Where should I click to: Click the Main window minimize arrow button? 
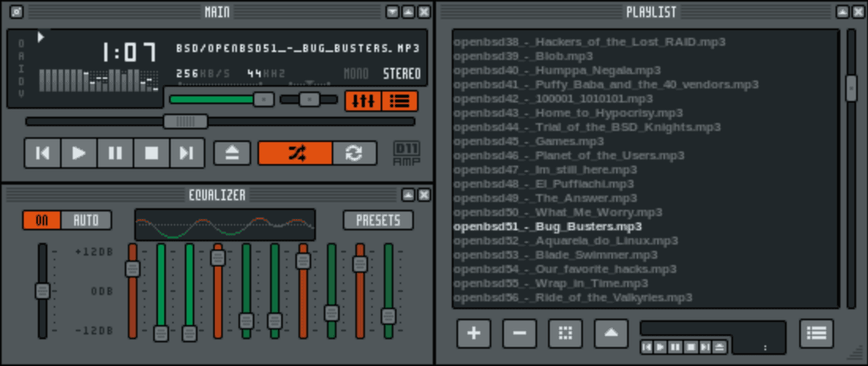[393, 12]
